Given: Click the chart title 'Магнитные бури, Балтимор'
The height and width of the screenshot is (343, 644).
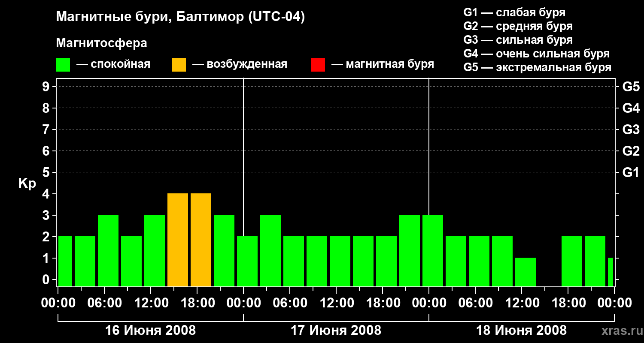Looking at the screenshot, I should (x=180, y=17).
